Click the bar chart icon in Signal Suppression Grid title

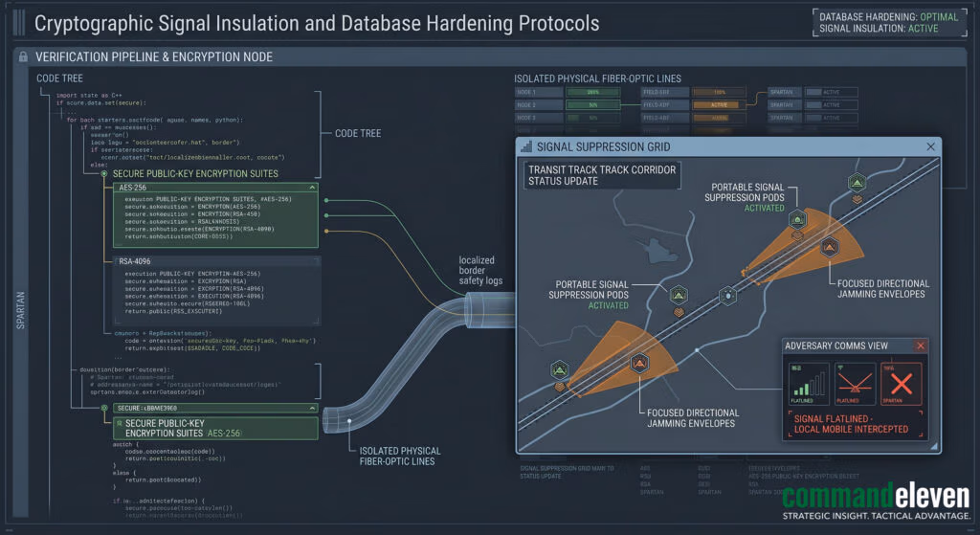526,146
